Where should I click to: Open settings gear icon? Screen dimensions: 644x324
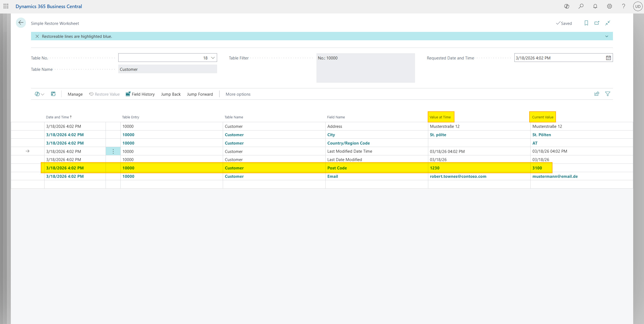pos(609,6)
